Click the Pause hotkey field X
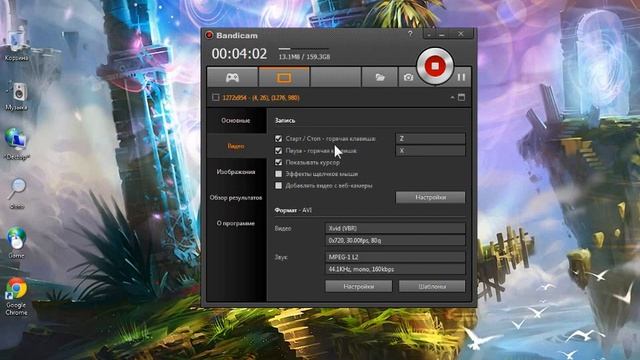The height and width of the screenshot is (360, 640). coord(430,151)
